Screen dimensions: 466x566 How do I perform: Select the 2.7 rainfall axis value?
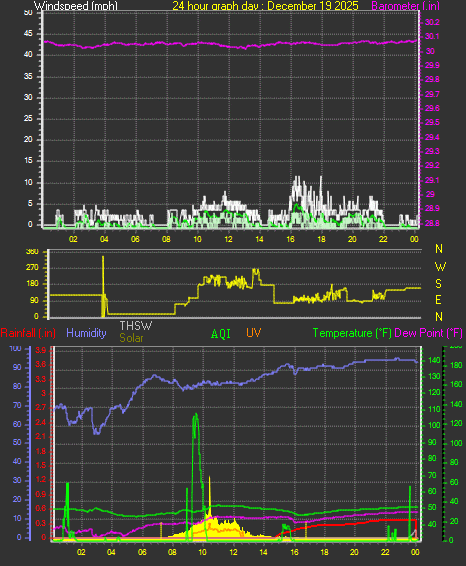tap(41, 408)
